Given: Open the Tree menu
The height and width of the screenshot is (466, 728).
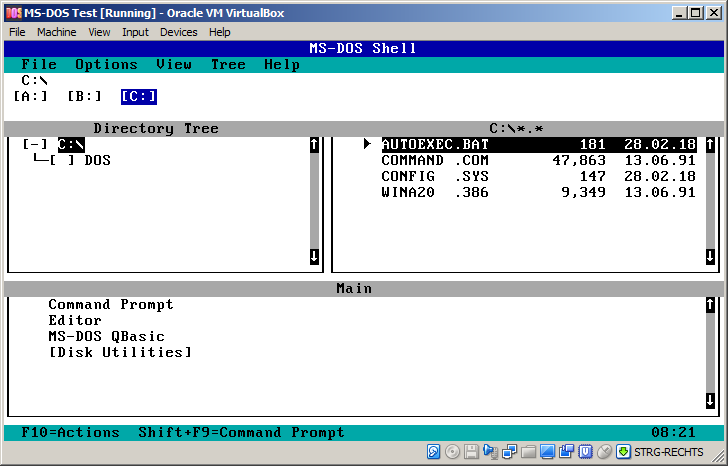Looking at the screenshot, I should click(x=228, y=65).
